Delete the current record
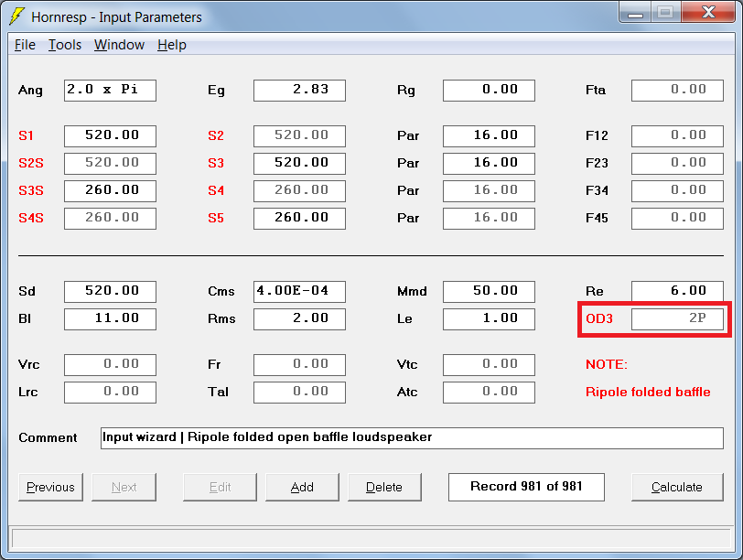This screenshot has height=560, width=743. [x=384, y=487]
